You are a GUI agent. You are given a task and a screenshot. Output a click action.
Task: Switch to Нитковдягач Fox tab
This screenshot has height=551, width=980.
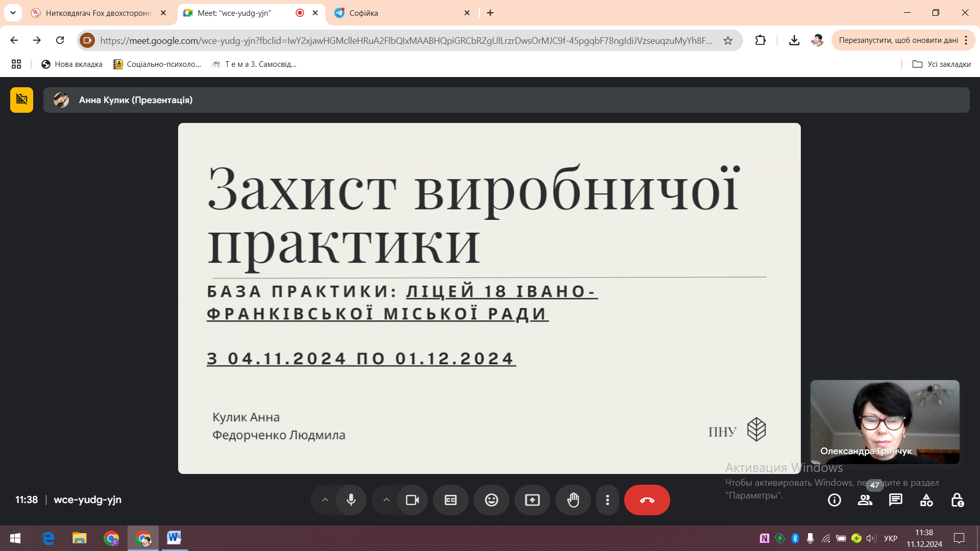click(x=98, y=13)
